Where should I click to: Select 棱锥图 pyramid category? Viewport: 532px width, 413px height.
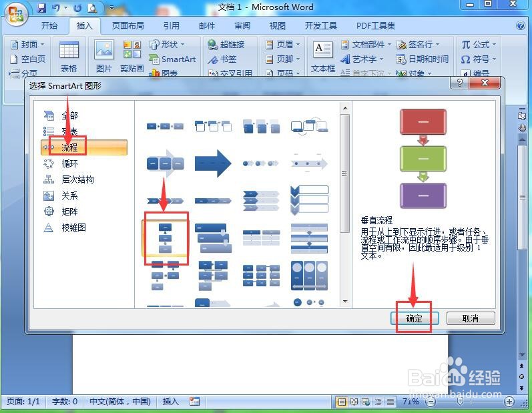(84, 228)
